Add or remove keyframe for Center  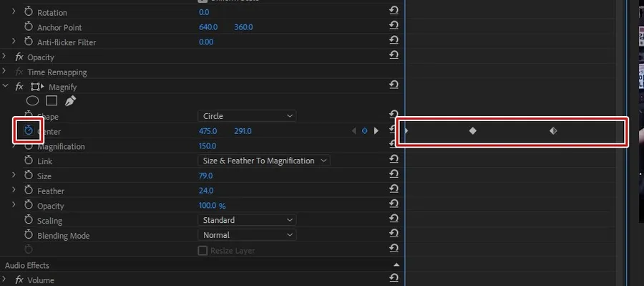tap(364, 131)
